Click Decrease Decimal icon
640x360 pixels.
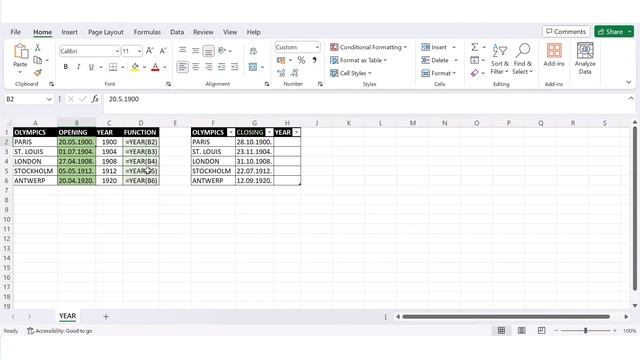[x=295, y=73]
